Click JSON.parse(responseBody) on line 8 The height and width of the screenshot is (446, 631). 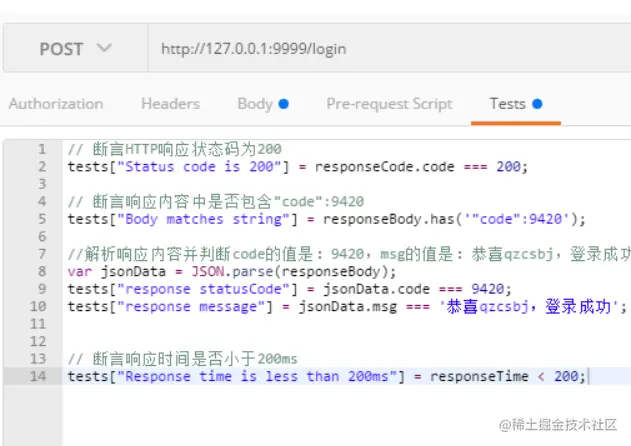(289, 271)
